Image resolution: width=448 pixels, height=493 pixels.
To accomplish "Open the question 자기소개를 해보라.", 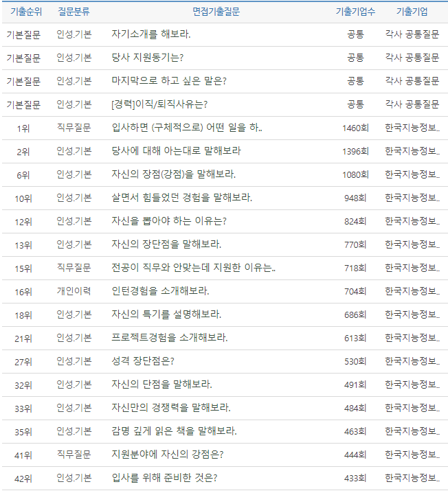I will point(151,34).
